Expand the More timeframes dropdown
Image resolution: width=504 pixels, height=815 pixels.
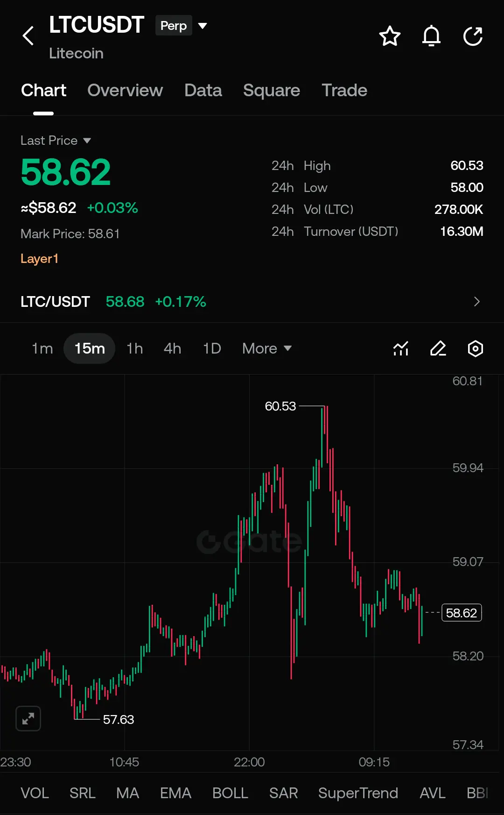point(267,348)
